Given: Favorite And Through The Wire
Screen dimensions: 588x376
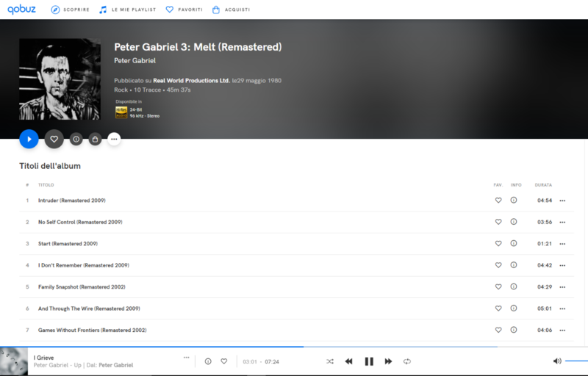Looking at the screenshot, I should click(498, 308).
